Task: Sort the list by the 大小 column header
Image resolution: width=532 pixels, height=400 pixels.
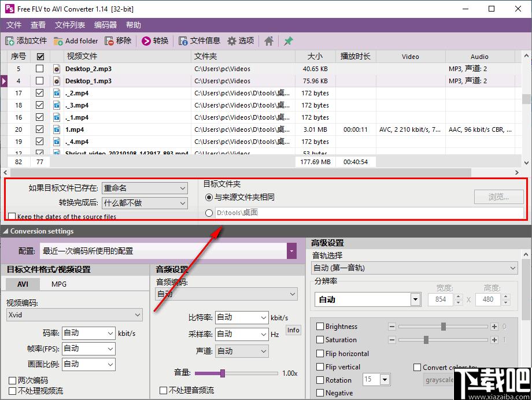Action: [x=315, y=57]
